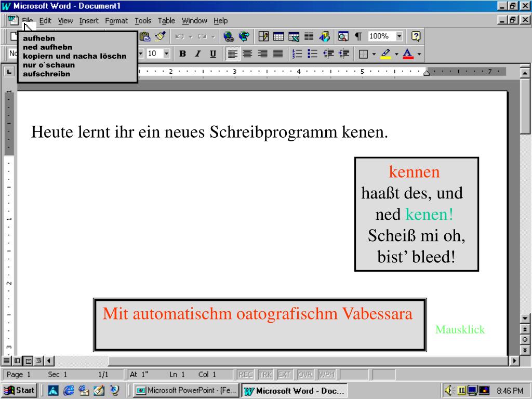The width and height of the screenshot is (532, 399).
Task: Click the vertical scrollbar down arrow
Action: click(525, 318)
